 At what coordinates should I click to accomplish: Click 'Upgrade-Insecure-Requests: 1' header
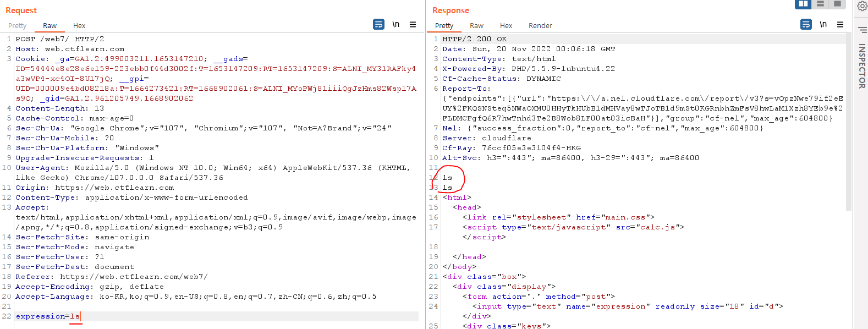pos(84,158)
